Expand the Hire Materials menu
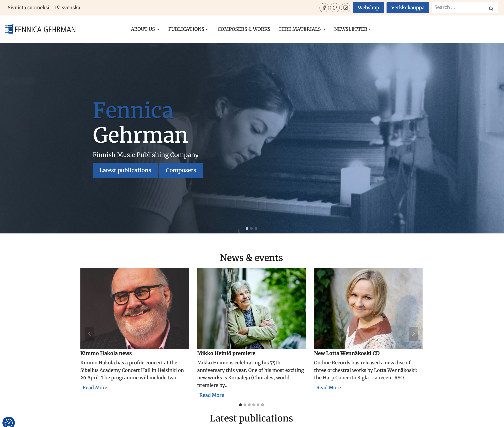This screenshot has width=504, height=427. [x=302, y=29]
